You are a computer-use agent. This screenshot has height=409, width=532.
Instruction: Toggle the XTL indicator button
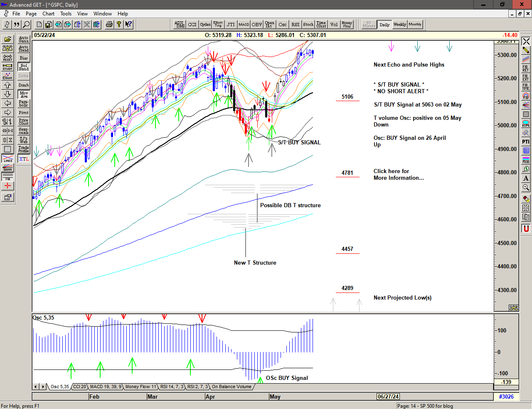(x=24, y=159)
